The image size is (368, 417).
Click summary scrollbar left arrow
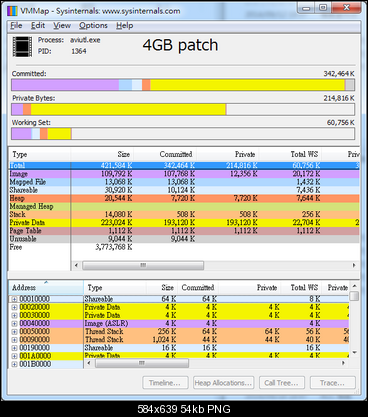tap(76, 265)
